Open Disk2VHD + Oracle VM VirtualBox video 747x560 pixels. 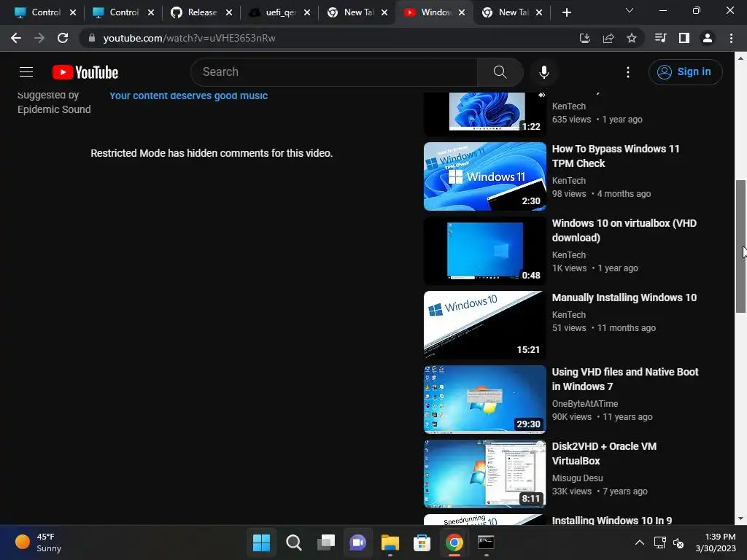click(604, 454)
